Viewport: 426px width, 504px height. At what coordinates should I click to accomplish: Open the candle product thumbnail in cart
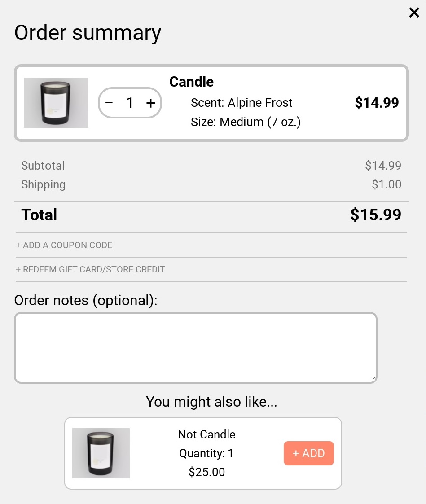(56, 102)
